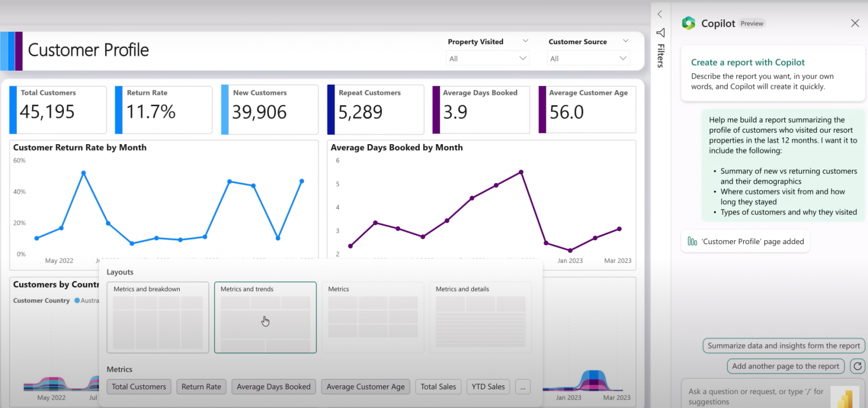Select the Metrics and breakdown layout
This screenshot has height=408, width=868.
point(158,317)
